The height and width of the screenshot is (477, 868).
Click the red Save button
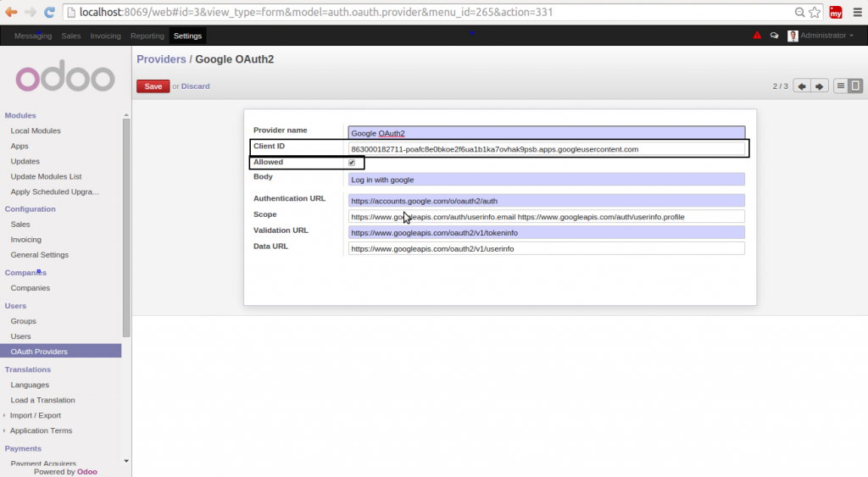[153, 86]
